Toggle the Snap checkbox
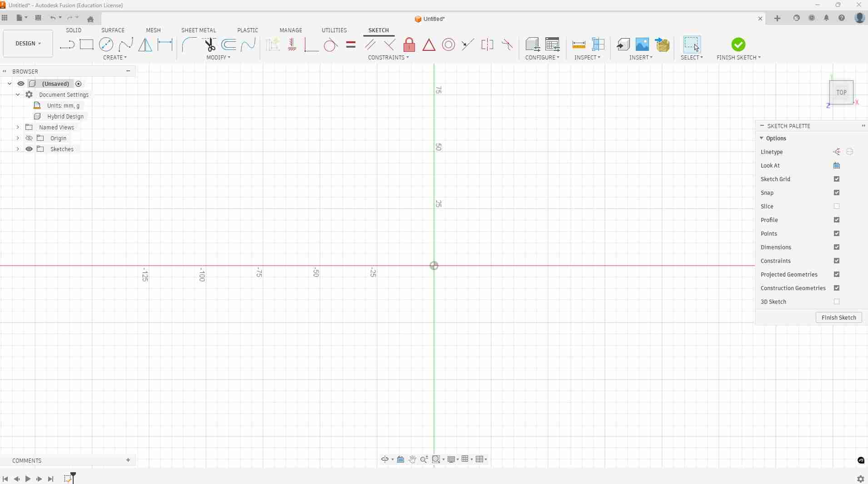The image size is (868, 484). pyautogui.click(x=837, y=193)
